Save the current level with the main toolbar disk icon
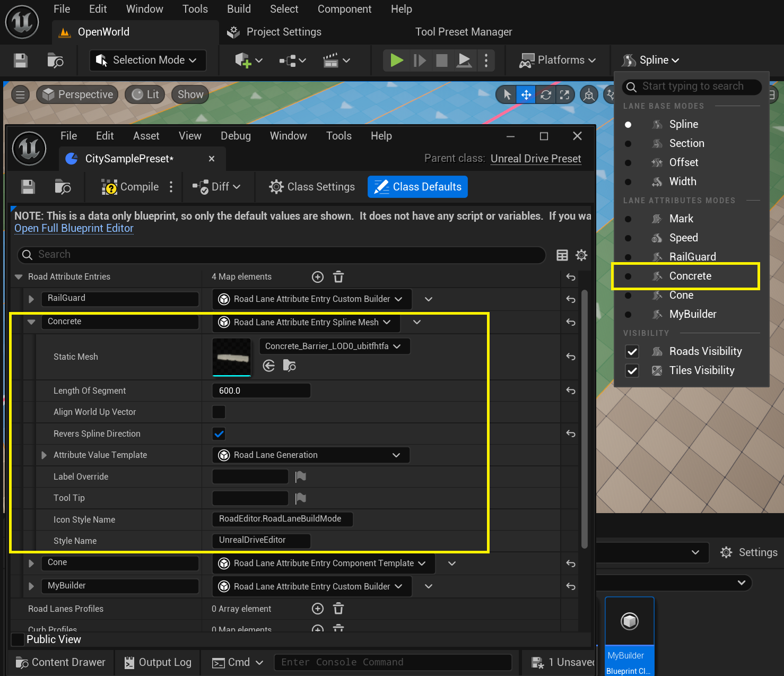Image resolution: width=784 pixels, height=676 pixels. coord(21,60)
